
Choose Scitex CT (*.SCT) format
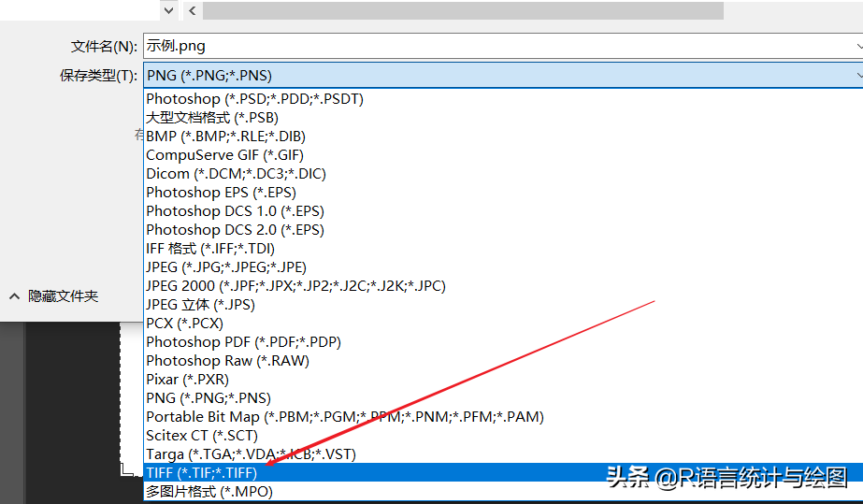click(x=503, y=436)
